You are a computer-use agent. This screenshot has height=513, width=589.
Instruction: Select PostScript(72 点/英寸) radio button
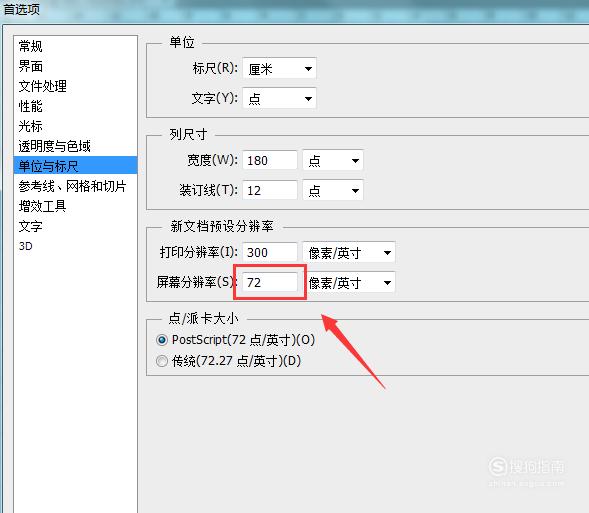pos(162,340)
